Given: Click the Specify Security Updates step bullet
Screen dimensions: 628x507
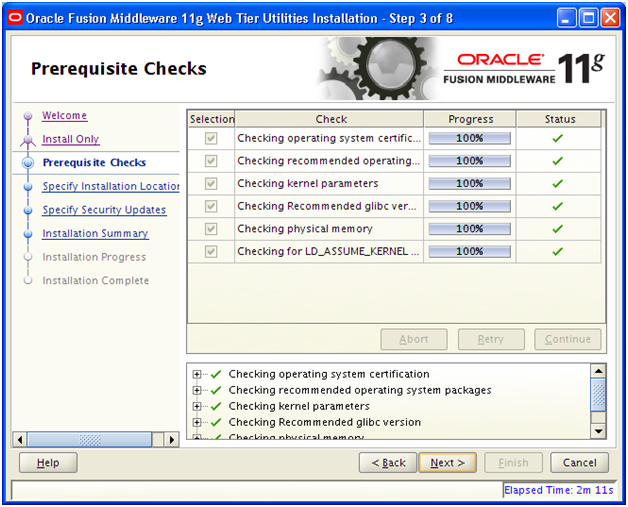Looking at the screenshot, I should (x=28, y=210).
